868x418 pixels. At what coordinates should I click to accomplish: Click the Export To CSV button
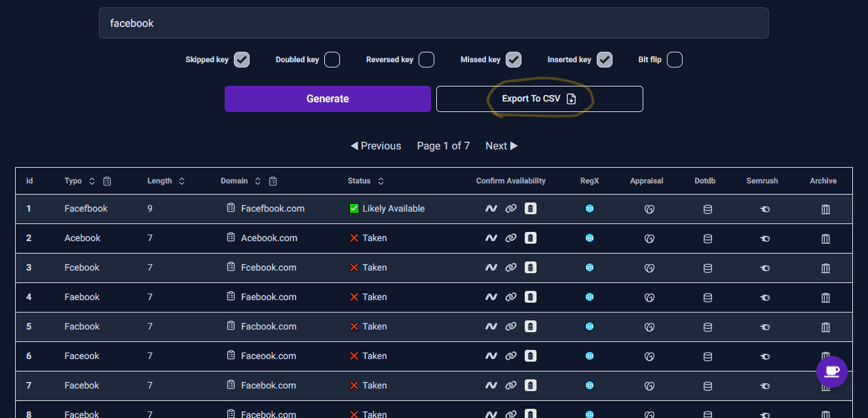(540, 99)
